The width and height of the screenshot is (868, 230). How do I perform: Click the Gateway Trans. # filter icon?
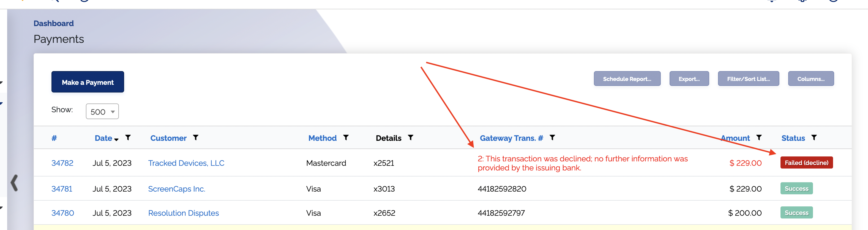point(552,138)
